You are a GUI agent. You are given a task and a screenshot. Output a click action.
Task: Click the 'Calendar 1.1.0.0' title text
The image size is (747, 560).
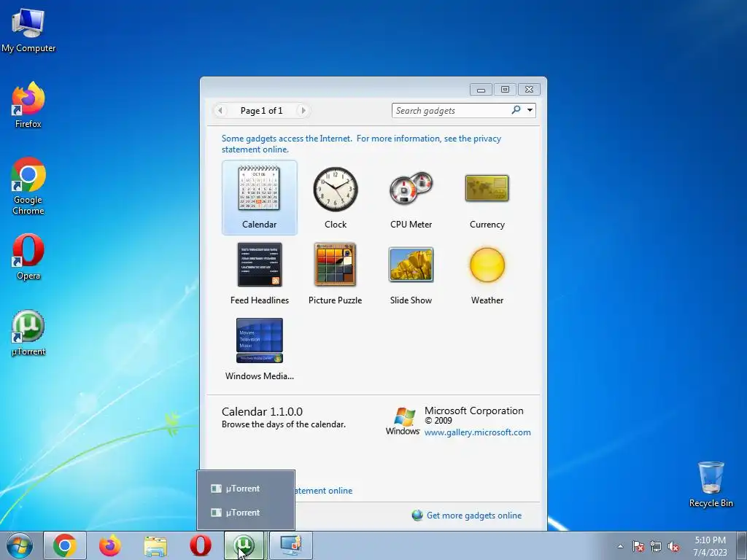click(262, 411)
